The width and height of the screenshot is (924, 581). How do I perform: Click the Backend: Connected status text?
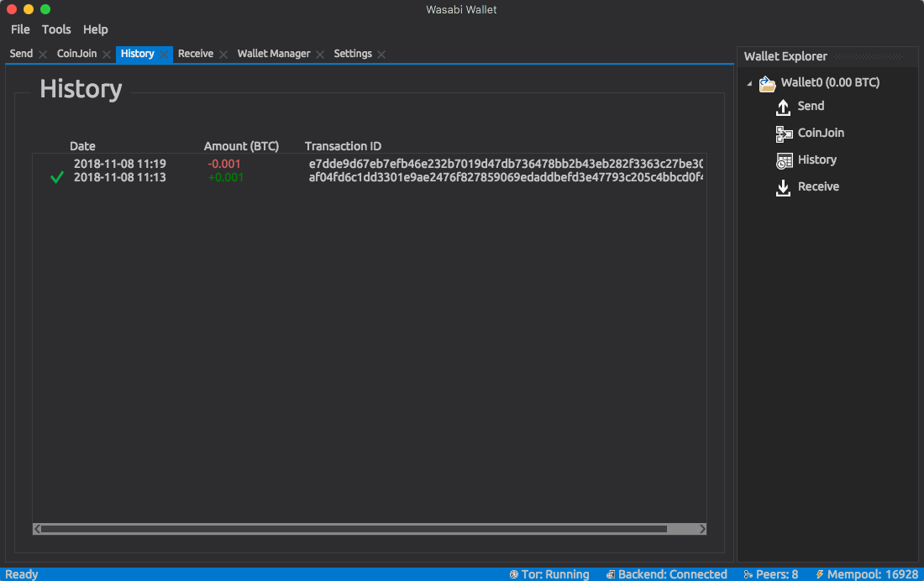[x=672, y=574]
